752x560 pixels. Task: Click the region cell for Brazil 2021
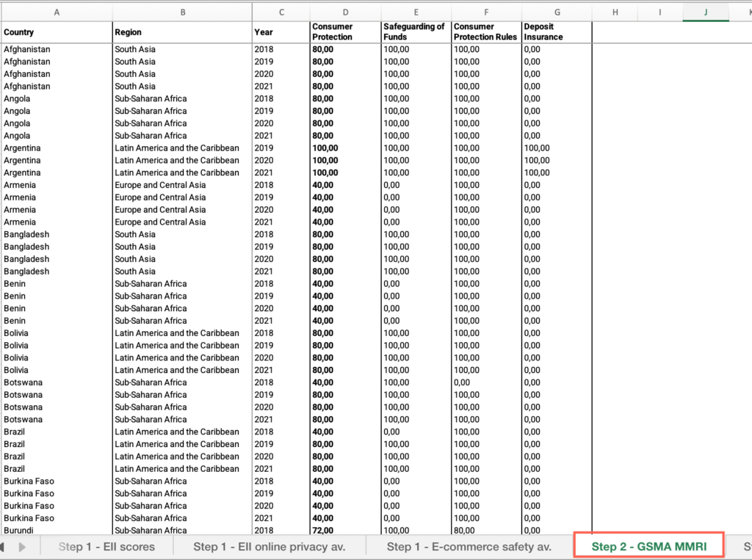pos(183,469)
